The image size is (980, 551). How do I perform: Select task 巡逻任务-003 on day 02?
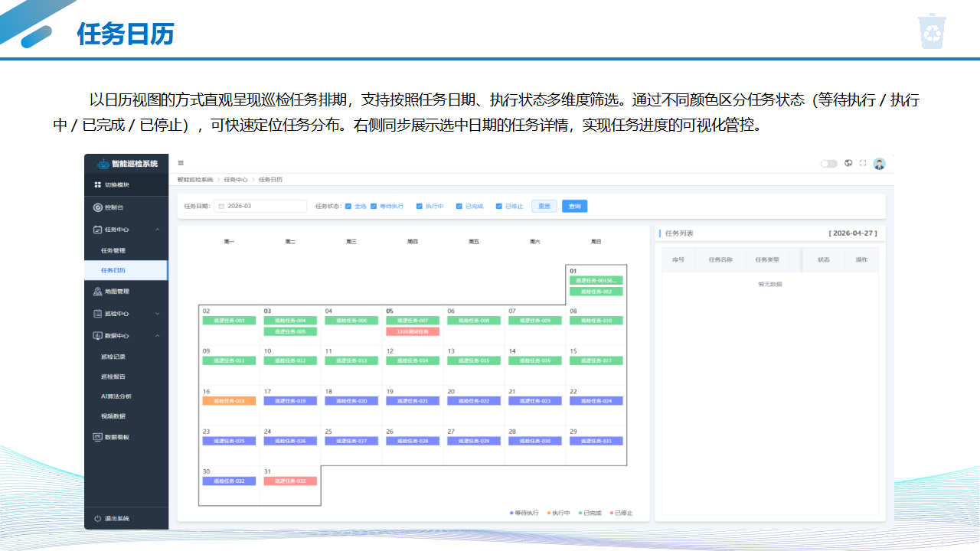229,321
